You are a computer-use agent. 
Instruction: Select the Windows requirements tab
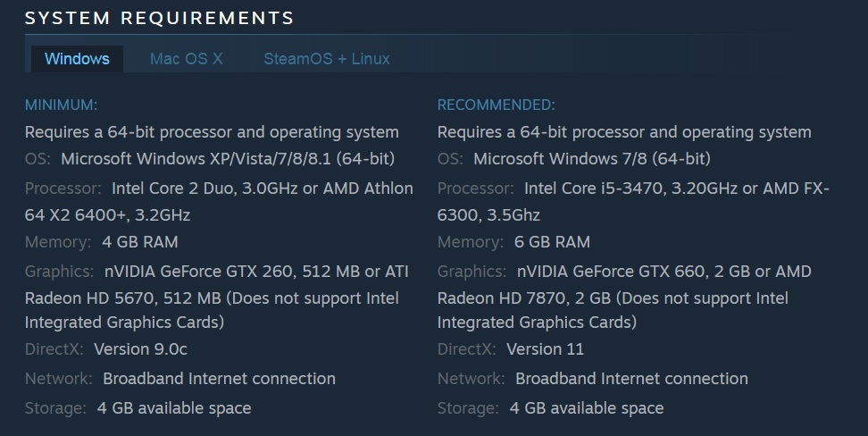[77, 59]
